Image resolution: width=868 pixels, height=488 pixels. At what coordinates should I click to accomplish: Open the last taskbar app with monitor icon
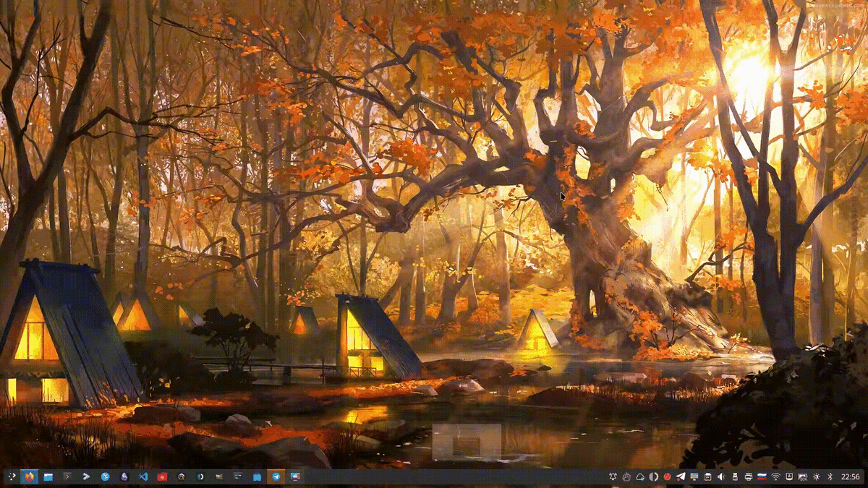coord(295,477)
